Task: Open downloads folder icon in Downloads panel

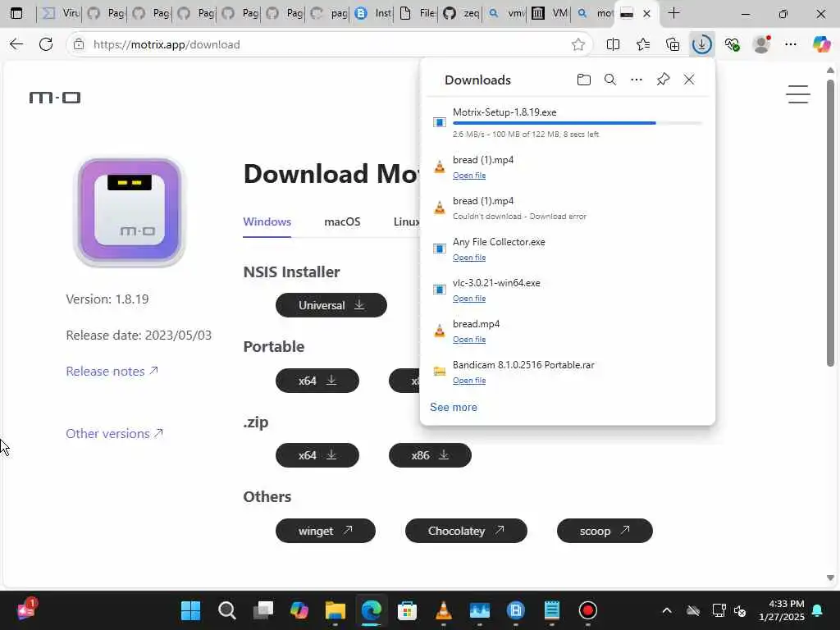Action: [583, 80]
